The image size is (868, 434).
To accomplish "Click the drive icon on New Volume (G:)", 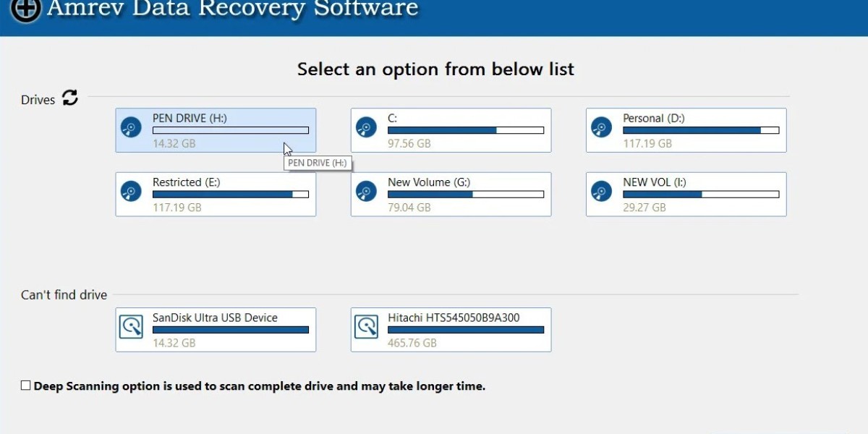I will point(366,190).
